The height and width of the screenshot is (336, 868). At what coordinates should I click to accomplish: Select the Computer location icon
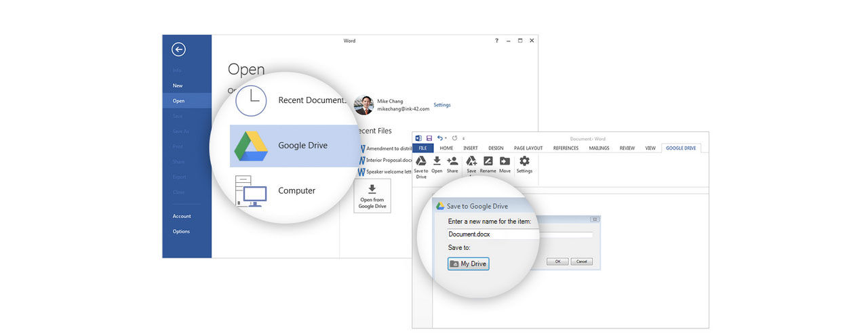click(250, 191)
